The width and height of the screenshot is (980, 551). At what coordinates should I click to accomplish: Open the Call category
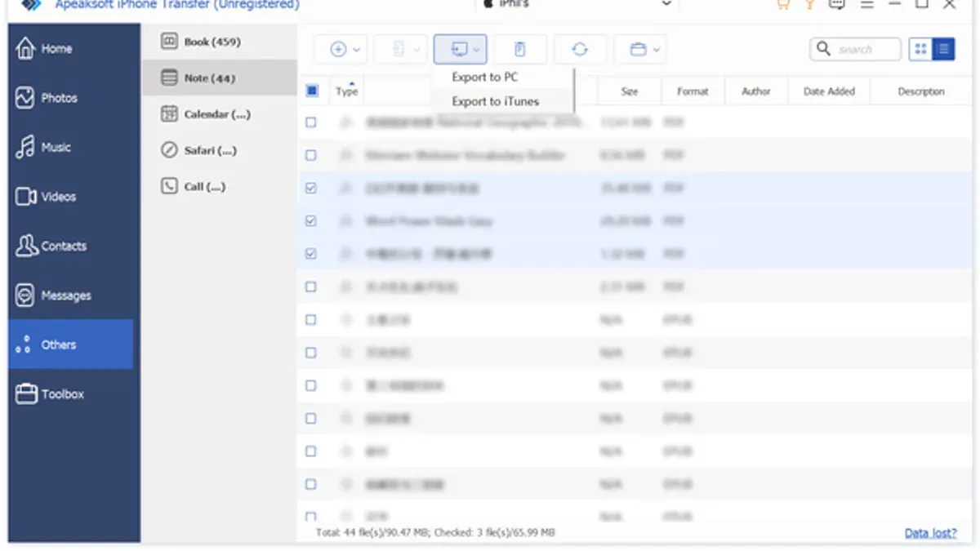[x=219, y=186]
